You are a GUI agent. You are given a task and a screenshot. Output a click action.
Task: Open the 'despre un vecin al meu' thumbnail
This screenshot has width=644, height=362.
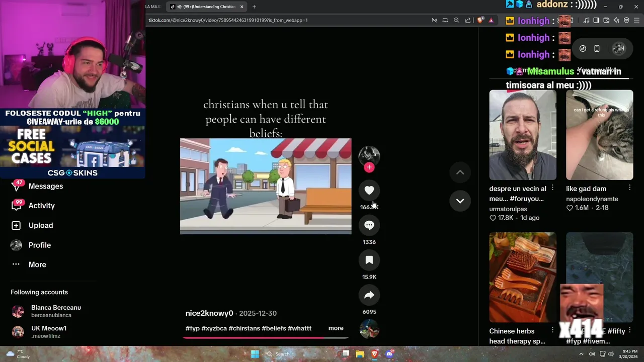pos(523,135)
